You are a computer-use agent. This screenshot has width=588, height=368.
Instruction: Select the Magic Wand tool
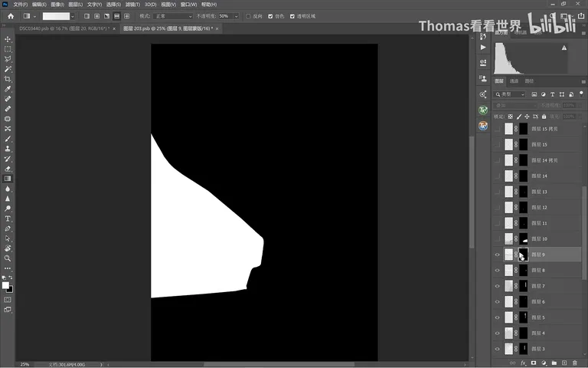tap(8, 69)
